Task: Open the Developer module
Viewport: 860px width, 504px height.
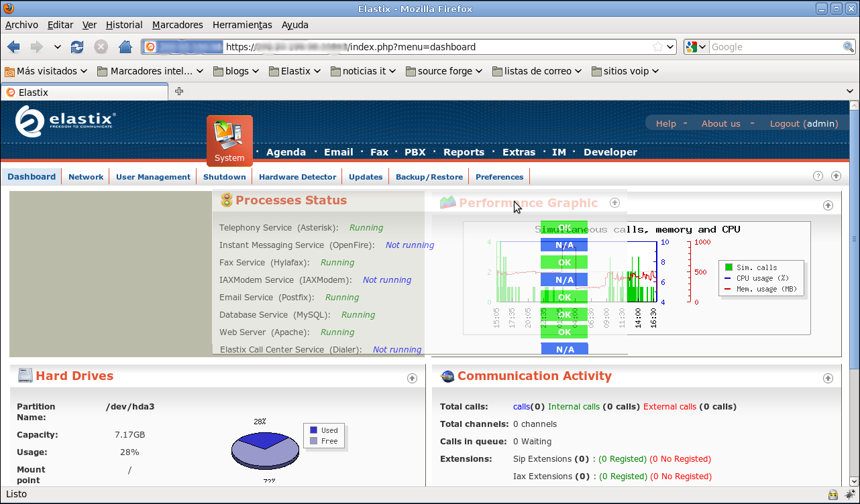Action: (610, 152)
